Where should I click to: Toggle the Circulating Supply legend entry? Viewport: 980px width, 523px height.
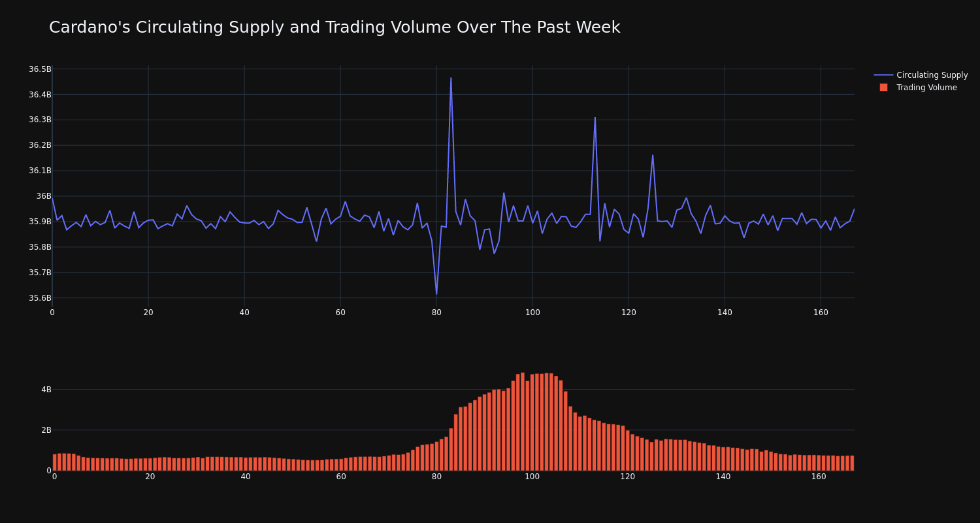pos(921,75)
